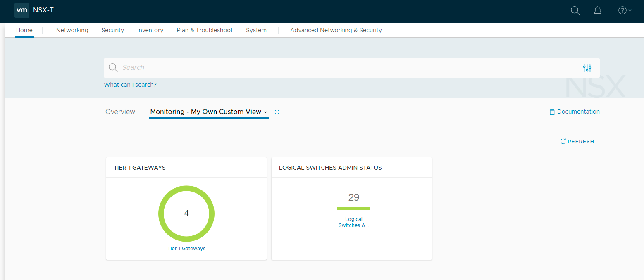Screen dimensions: 644x280
Task: Click the number 29 logical switches count
Action: 354,197
